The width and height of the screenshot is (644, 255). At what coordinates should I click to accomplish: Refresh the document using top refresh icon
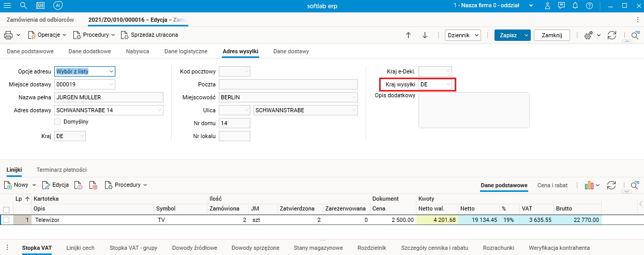(x=612, y=35)
